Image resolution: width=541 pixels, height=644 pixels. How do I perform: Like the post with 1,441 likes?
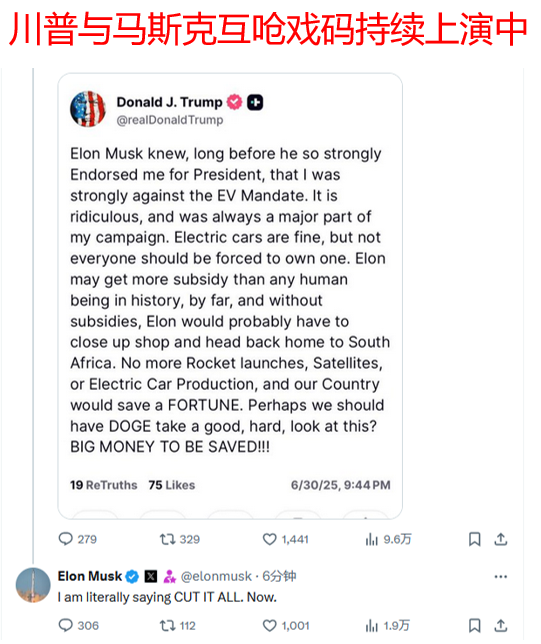[285, 539]
